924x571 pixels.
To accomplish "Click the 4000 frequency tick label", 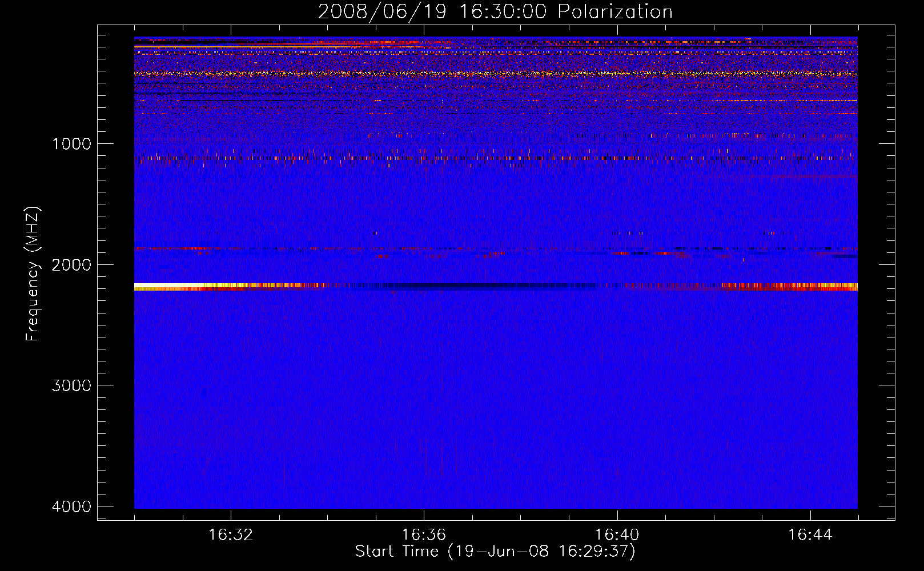I will coord(71,506).
